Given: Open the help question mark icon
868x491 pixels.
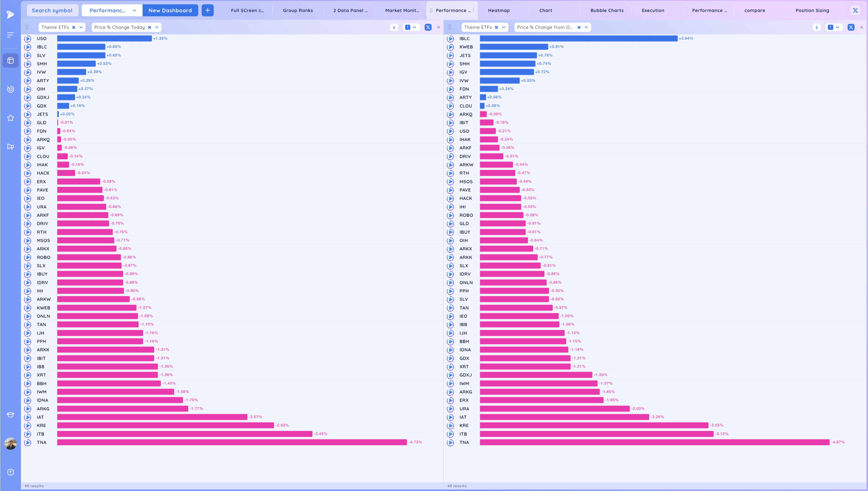Looking at the screenshot, I should click(10, 472).
